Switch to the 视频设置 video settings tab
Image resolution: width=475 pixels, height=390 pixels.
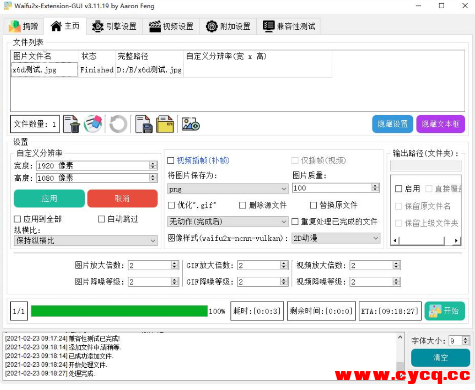click(171, 26)
